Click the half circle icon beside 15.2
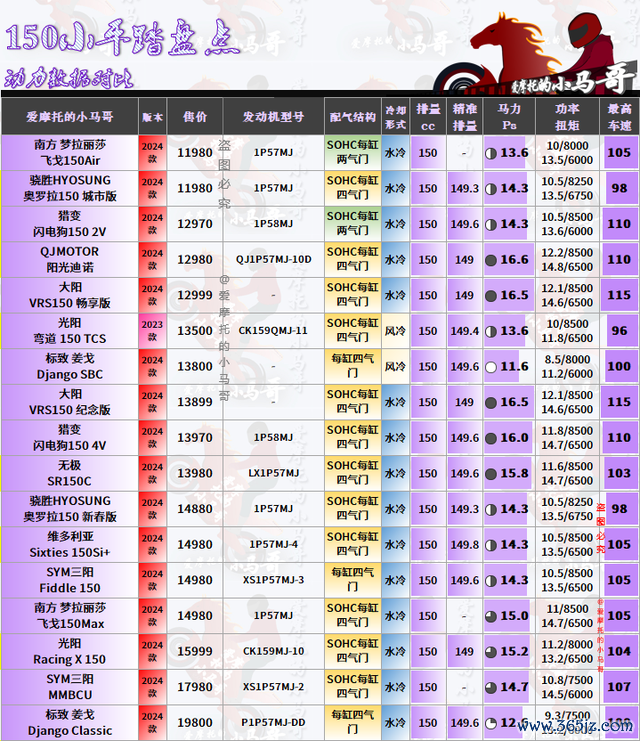 click(x=491, y=652)
